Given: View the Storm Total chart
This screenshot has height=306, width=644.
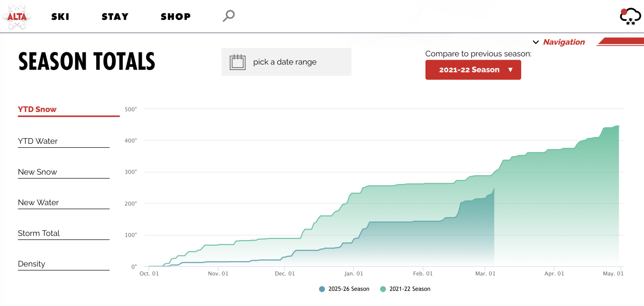Looking at the screenshot, I should tap(39, 233).
